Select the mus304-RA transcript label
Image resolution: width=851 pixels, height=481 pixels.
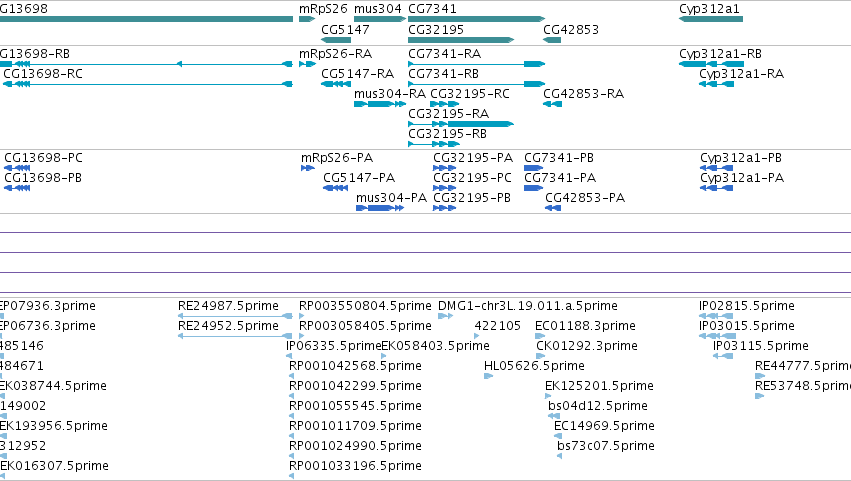[x=390, y=94]
